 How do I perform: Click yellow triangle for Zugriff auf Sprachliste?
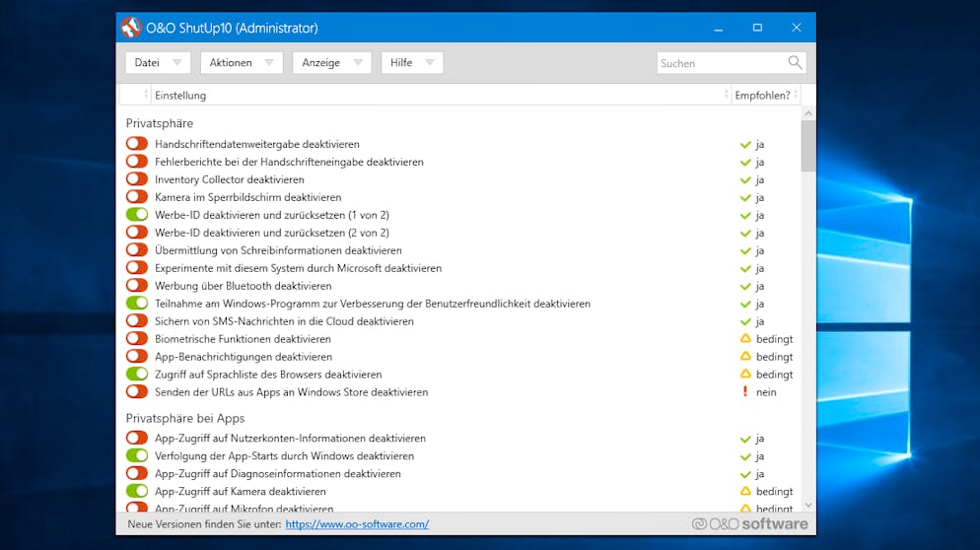click(745, 374)
